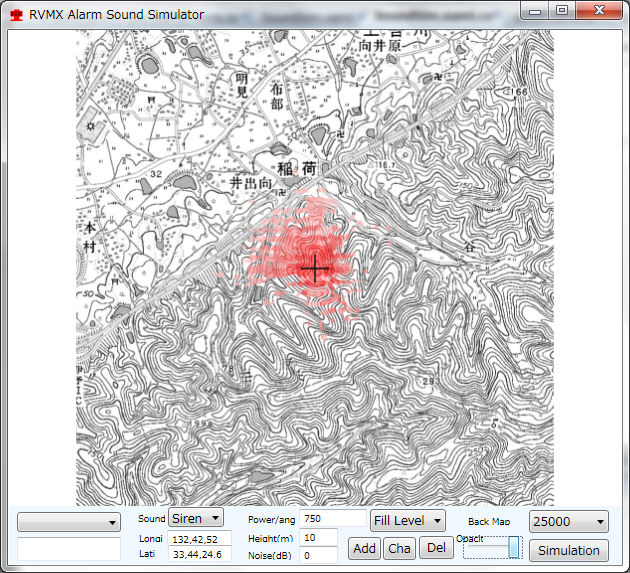Maximize the simulator window
This screenshot has height=573, width=630.
[x=562, y=11]
